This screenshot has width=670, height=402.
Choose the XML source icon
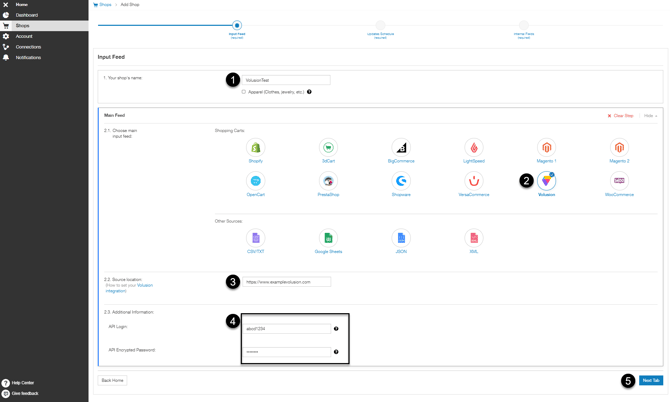click(x=474, y=238)
